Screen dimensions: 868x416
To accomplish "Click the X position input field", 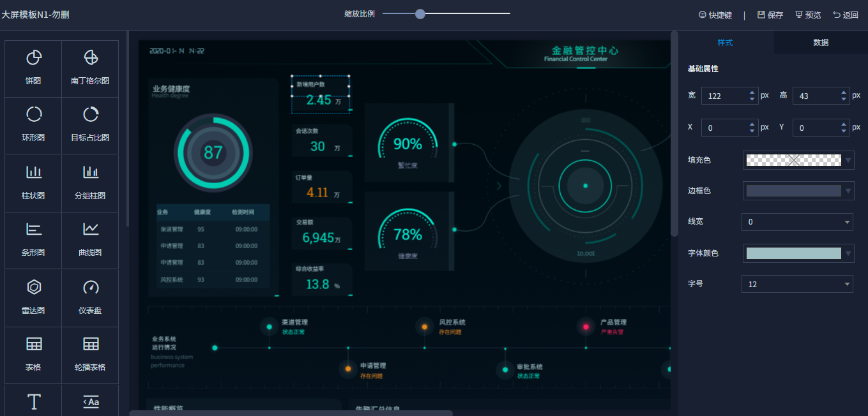I will coord(724,128).
